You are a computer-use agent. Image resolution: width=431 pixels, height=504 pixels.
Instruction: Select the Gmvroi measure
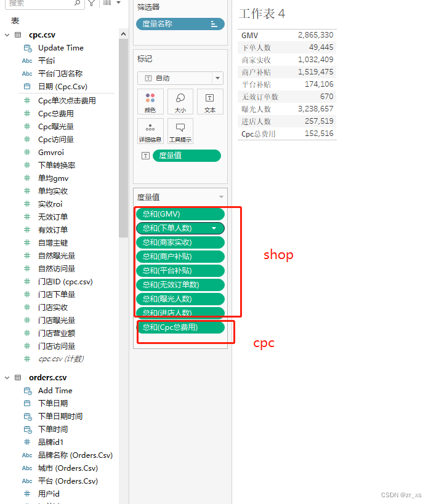click(51, 153)
